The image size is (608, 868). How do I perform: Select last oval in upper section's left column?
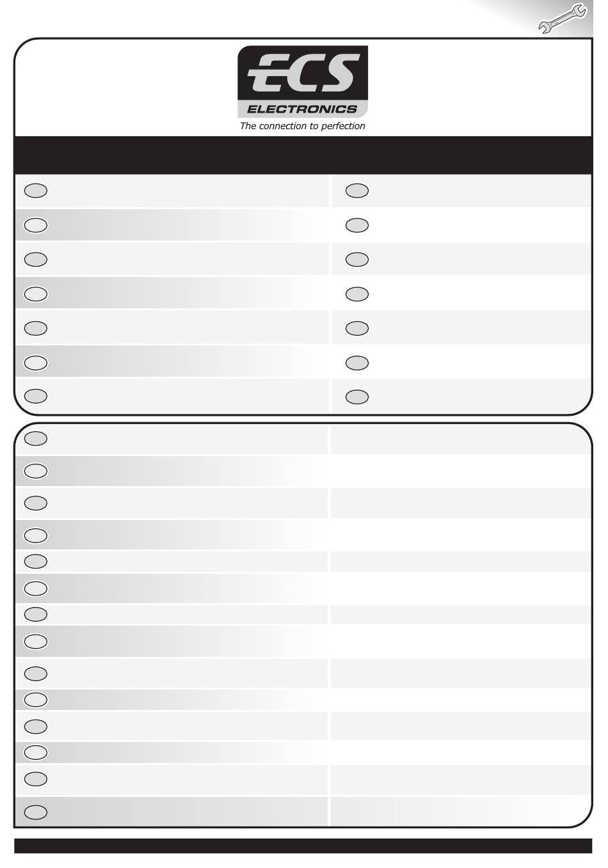coord(36,397)
